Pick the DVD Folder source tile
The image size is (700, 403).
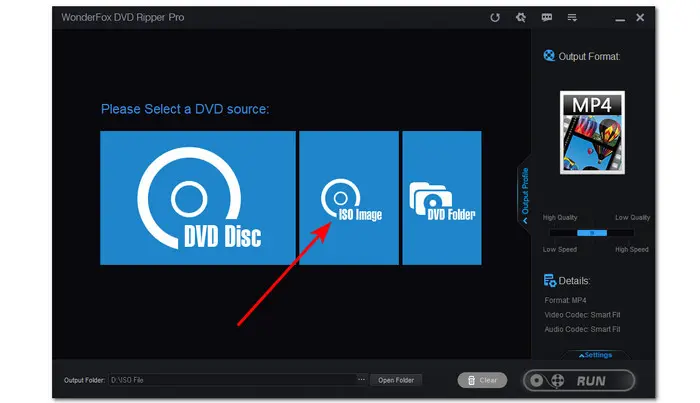point(442,198)
